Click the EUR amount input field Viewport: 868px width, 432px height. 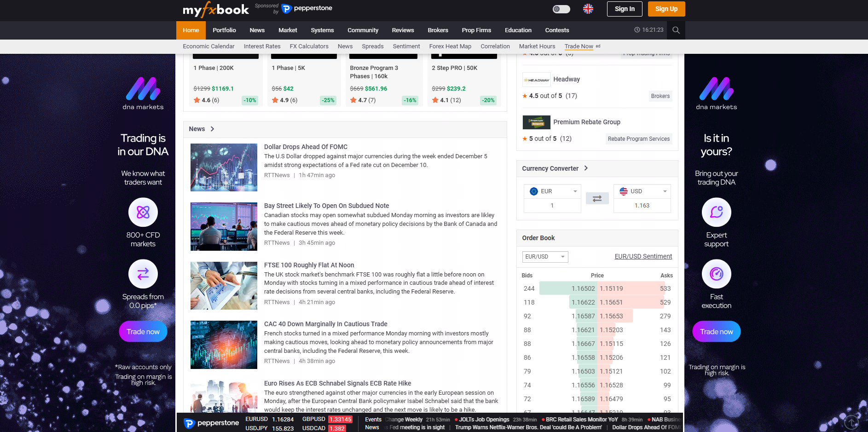(552, 206)
